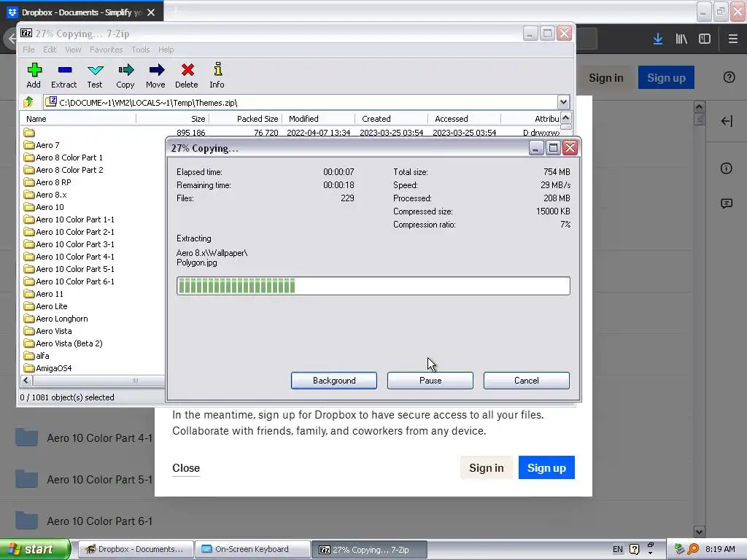Cancel the copying operation

coord(527,381)
